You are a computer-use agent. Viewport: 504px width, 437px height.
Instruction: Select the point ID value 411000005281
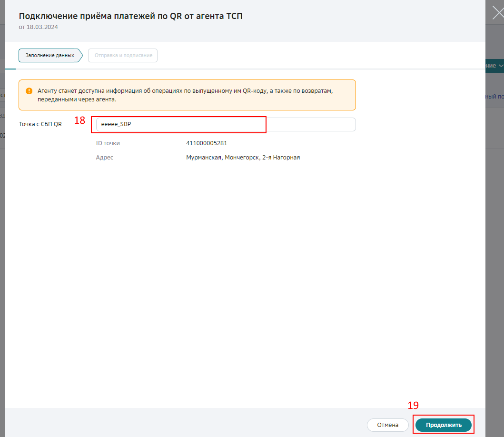coord(207,143)
